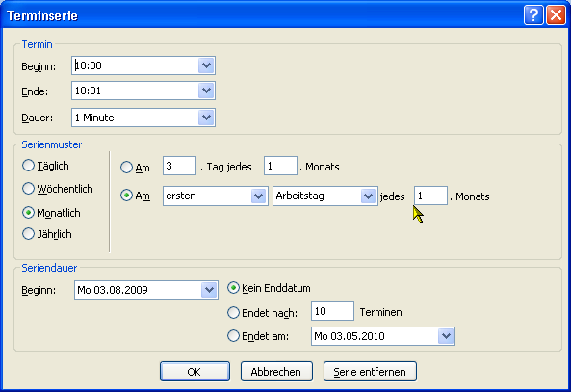The image size is (571, 392).
Task: Click the day number field containing 3
Action: [x=179, y=166]
